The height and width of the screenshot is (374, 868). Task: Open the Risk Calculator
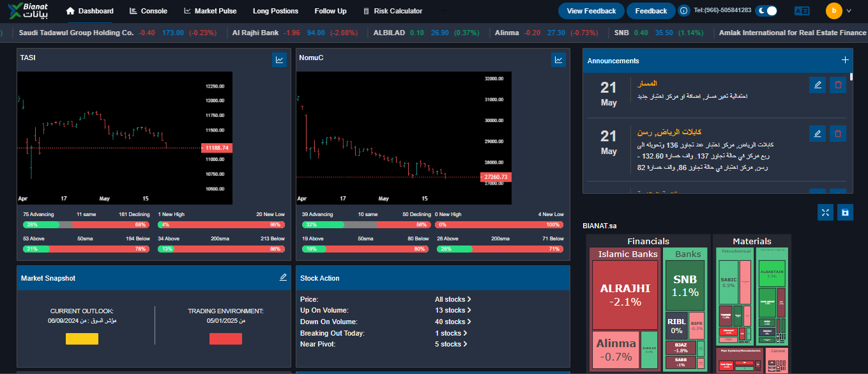[x=392, y=11]
